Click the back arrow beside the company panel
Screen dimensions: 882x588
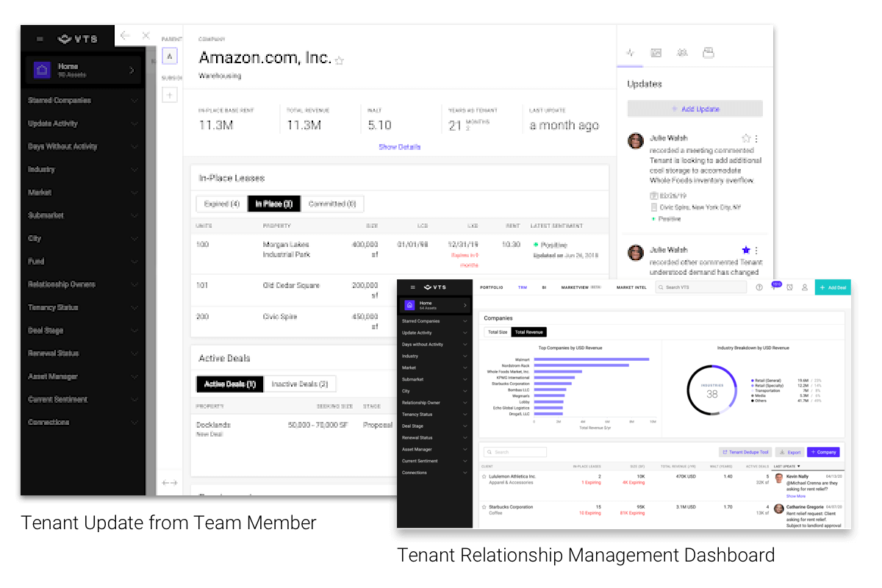125,36
